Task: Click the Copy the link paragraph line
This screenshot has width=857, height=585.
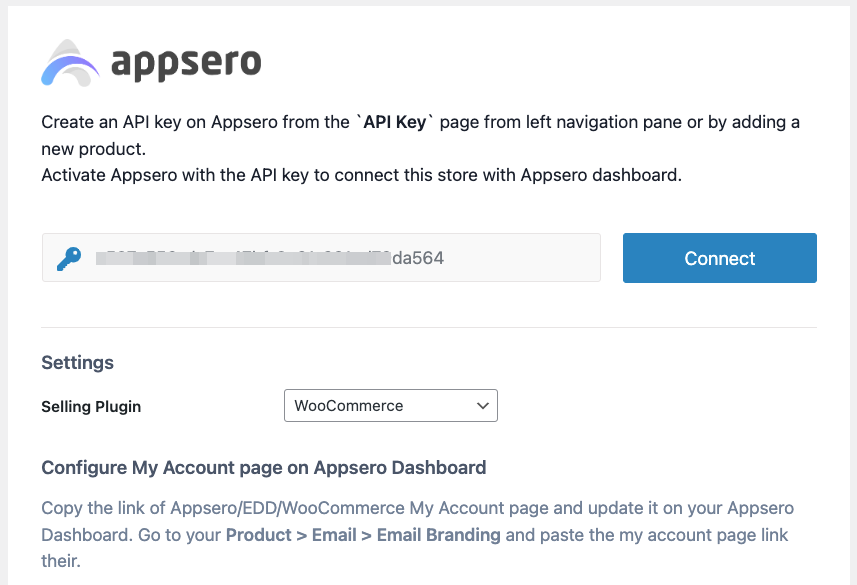Action: tap(418, 508)
